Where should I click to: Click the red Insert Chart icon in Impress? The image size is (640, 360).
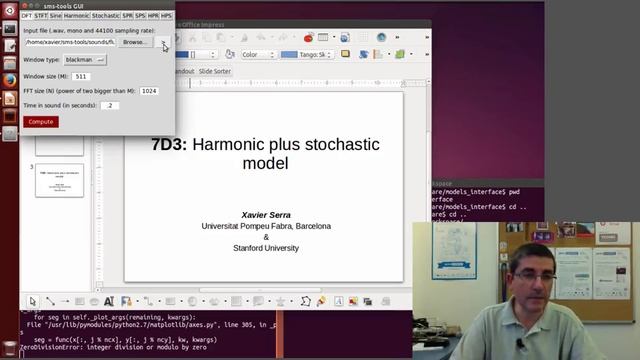click(309, 38)
